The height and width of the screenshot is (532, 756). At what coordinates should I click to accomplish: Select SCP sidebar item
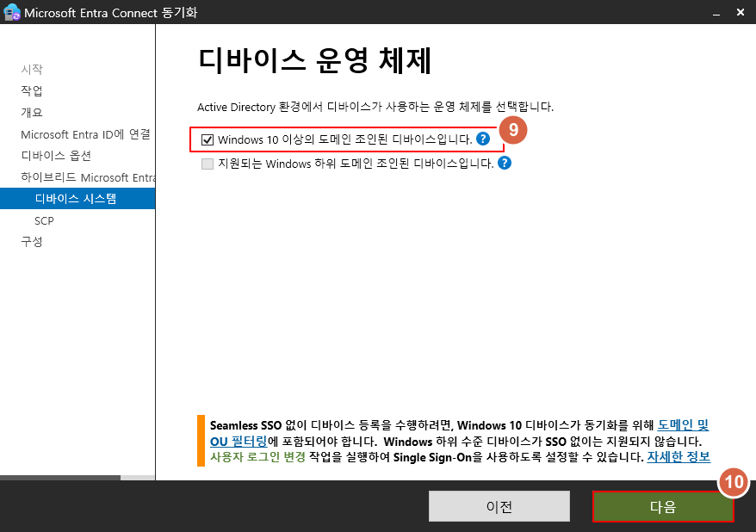[x=45, y=220]
